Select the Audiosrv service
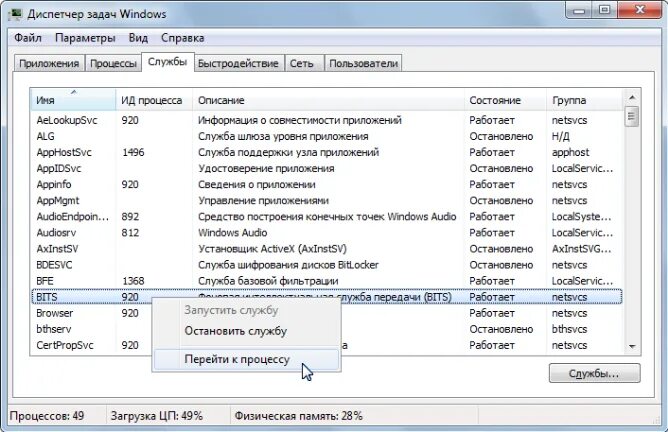The height and width of the screenshot is (432, 668). point(327,233)
